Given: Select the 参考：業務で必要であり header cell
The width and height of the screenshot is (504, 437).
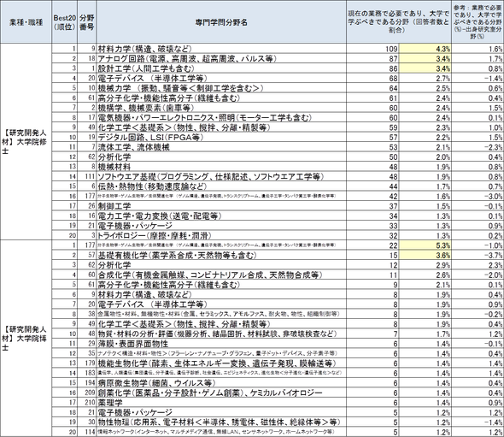Looking at the screenshot, I should tap(478, 22).
